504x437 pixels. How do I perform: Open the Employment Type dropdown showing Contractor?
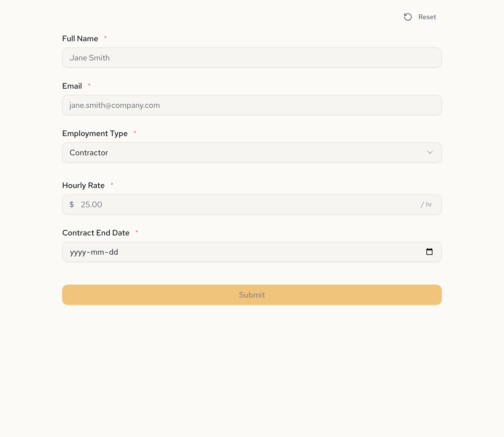pyautogui.click(x=252, y=152)
